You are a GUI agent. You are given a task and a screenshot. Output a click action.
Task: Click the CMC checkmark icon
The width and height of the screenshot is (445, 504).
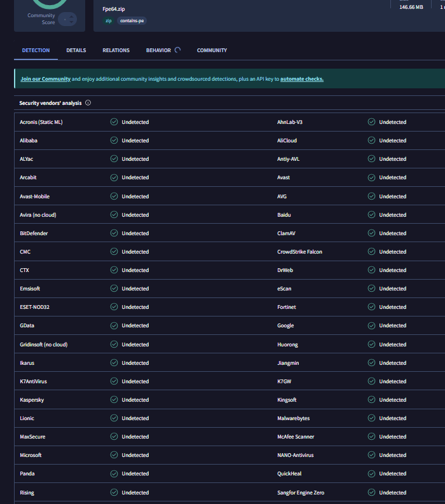coord(114,252)
